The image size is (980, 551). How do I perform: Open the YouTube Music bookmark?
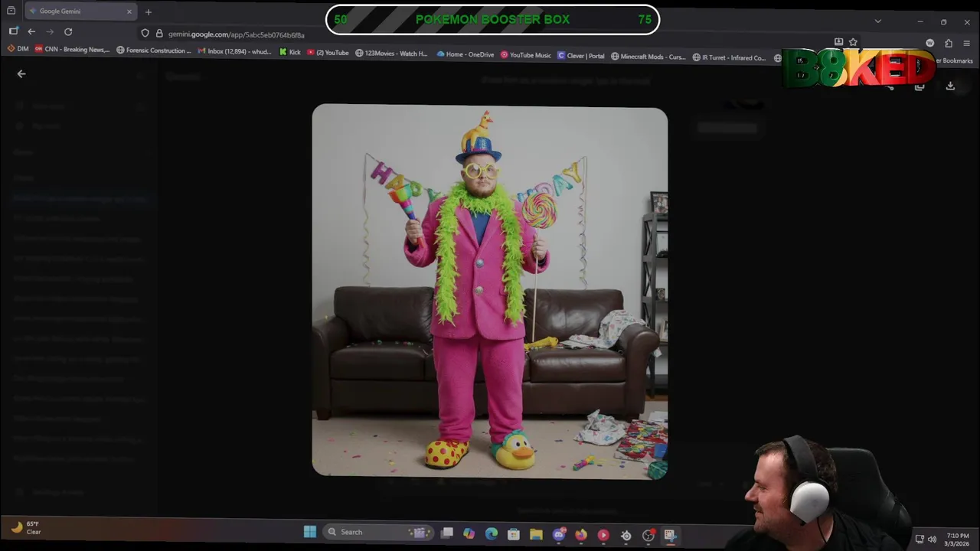coord(526,55)
